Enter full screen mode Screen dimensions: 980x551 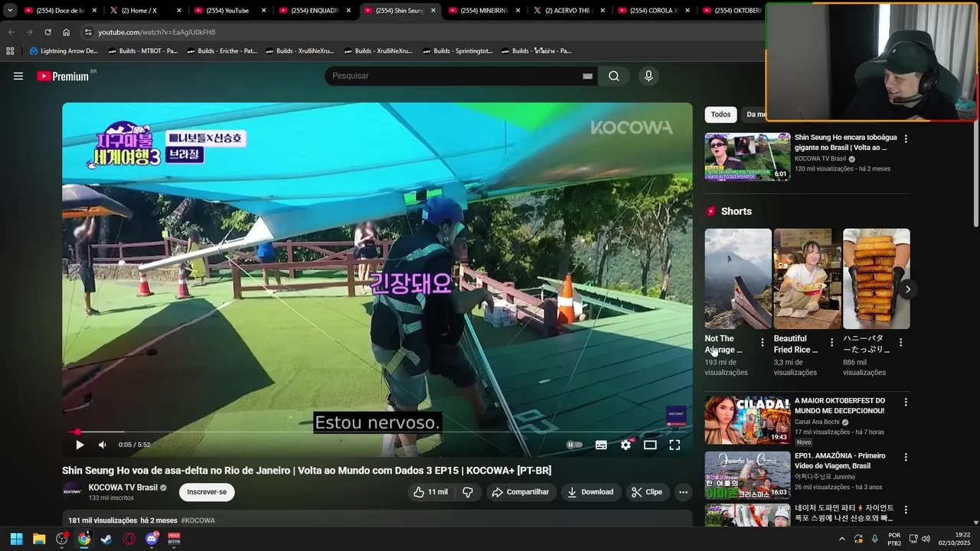coord(675,445)
